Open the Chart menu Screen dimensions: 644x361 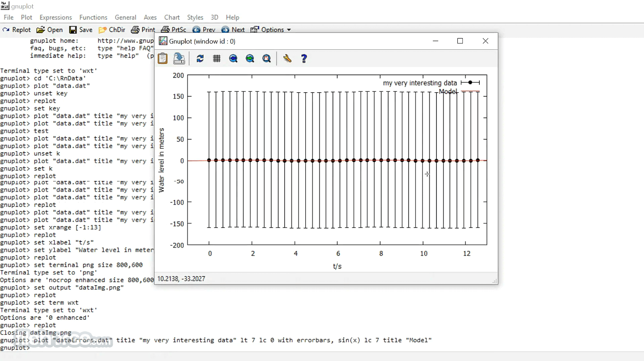point(172,17)
